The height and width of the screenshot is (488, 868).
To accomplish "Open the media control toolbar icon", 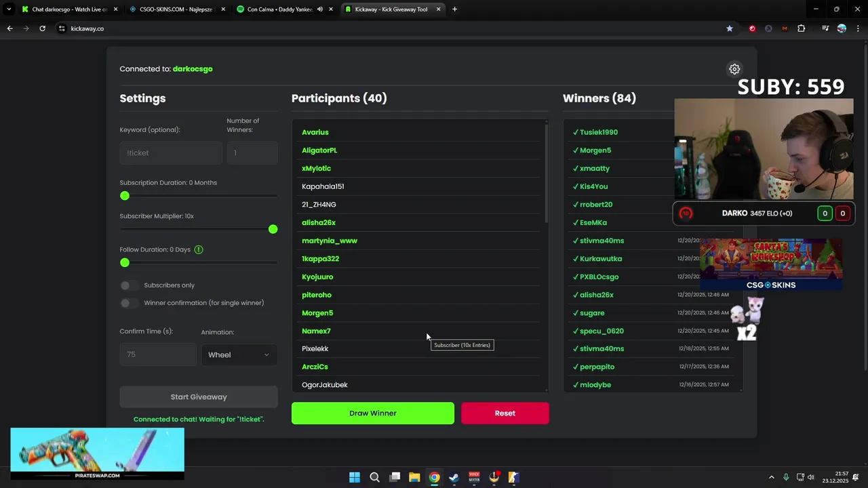I will click(x=825, y=28).
